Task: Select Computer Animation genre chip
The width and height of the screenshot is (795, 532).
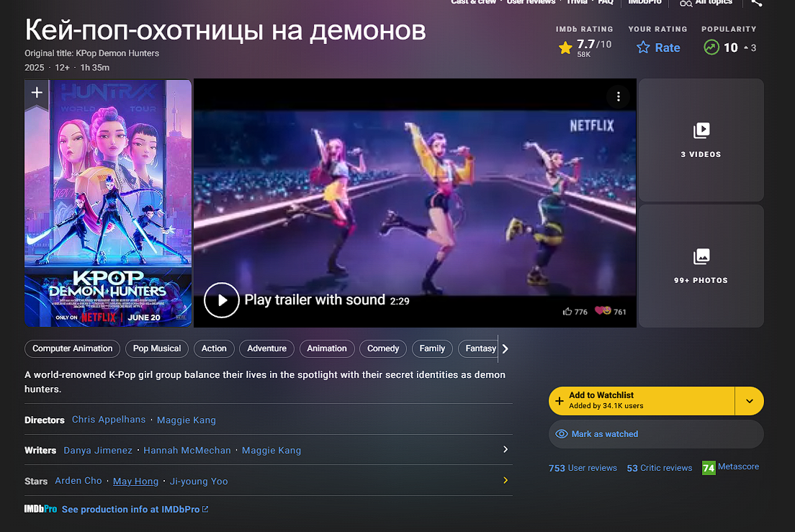Action: coord(73,348)
